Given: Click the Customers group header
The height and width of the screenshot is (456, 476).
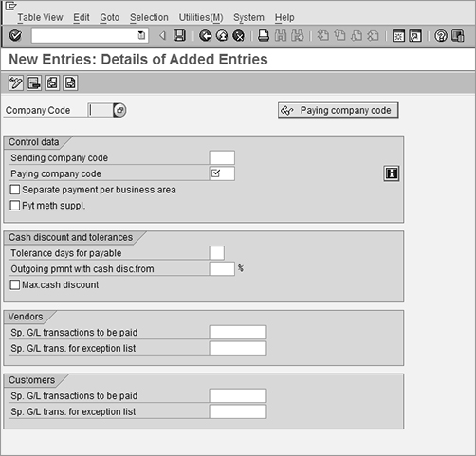Looking at the screenshot, I should pos(31,380).
